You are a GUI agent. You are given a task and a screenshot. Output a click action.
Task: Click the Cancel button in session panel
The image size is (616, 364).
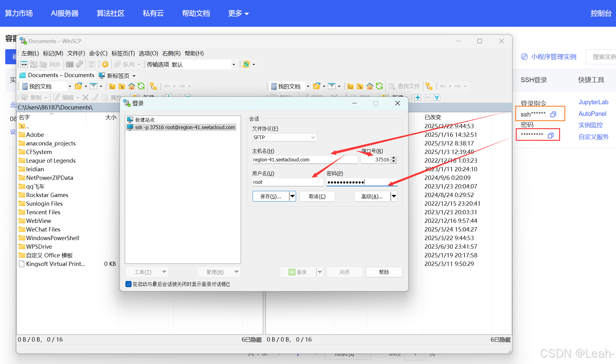point(317,196)
